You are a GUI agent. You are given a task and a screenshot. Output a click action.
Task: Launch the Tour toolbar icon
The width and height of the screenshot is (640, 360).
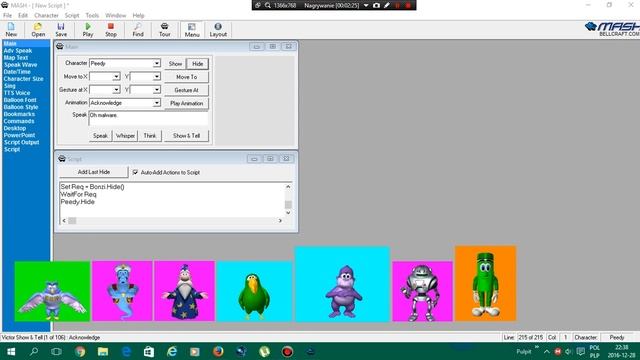(164, 30)
